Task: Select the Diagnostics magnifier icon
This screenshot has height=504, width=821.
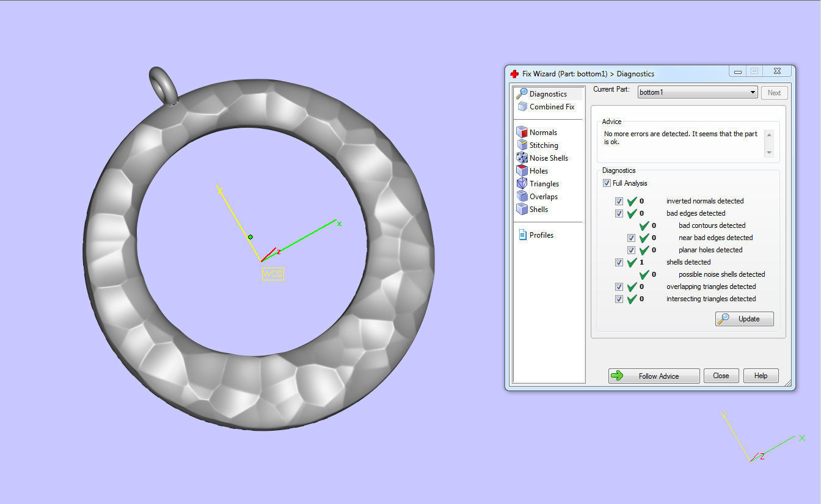Action: pyautogui.click(x=522, y=93)
